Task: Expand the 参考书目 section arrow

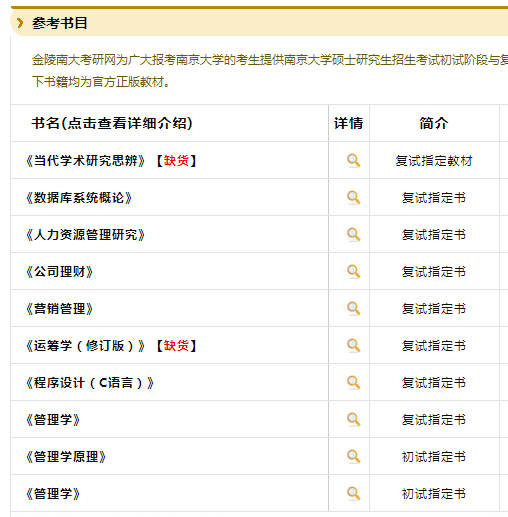Action: pos(20,23)
